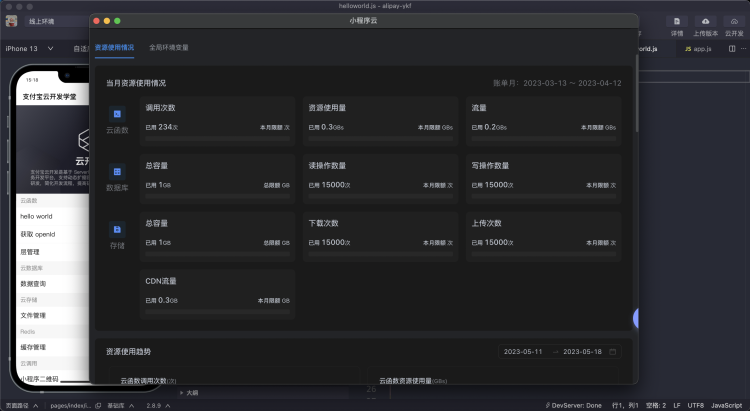The image size is (750, 411).
Task: Switch to the 资源使用情况 tab
Action: click(114, 47)
